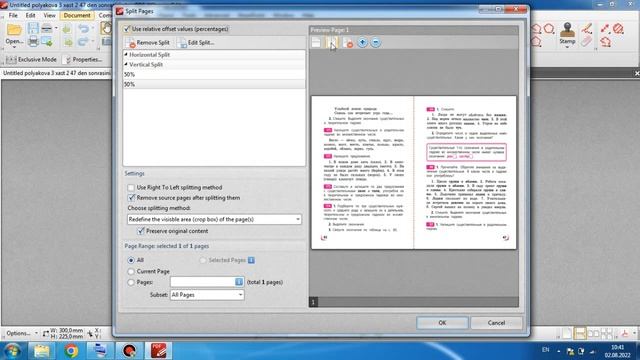Click the Exclusive Mode button
Screen dimensions: 640x360
(x=31, y=60)
